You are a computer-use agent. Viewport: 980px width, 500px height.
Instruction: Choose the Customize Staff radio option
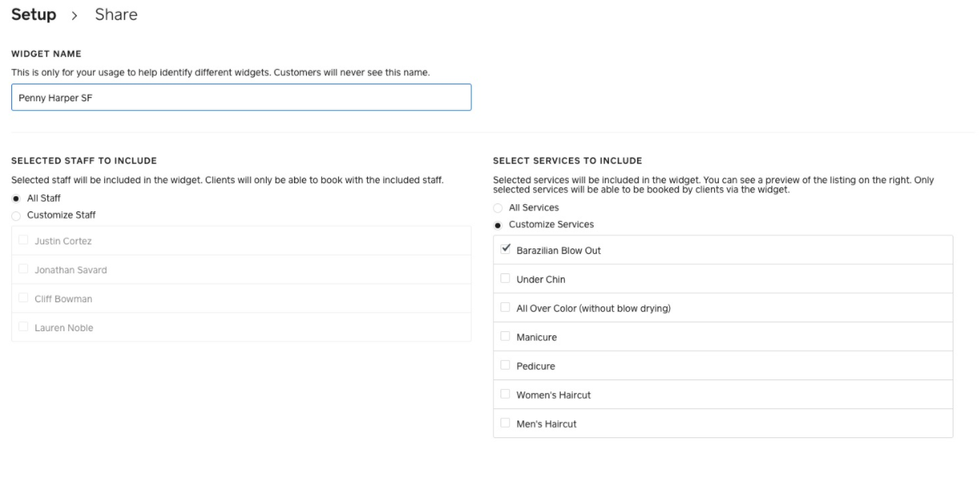pyautogui.click(x=16, y=215)
